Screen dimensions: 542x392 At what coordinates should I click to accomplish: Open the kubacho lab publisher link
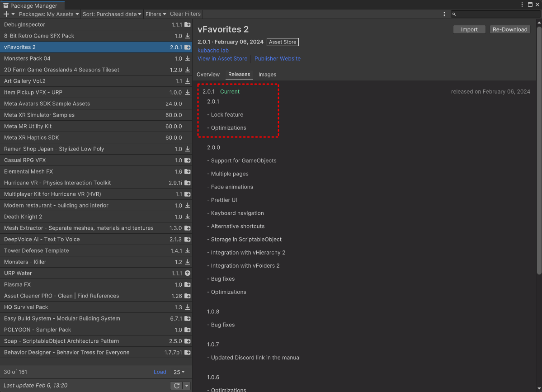213,51
